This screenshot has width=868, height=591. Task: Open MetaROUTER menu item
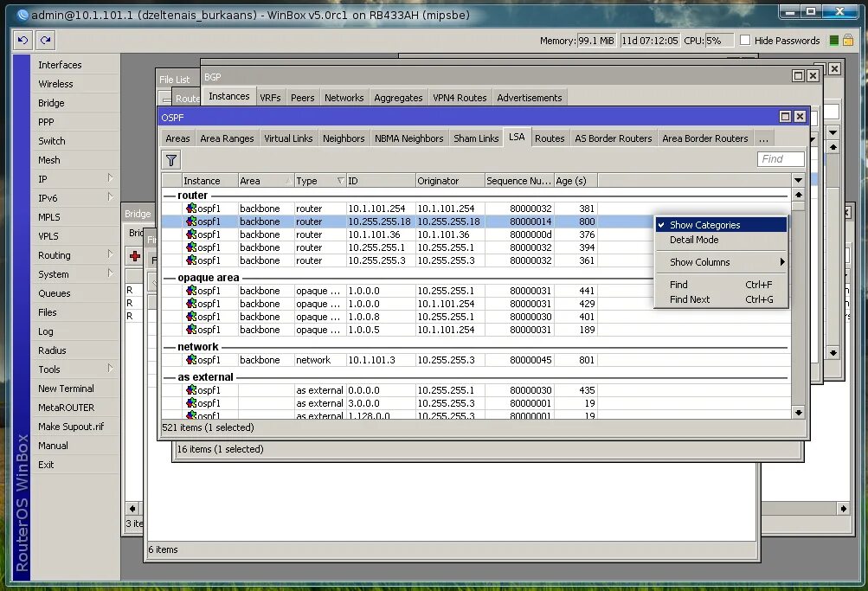coord(76,408)
